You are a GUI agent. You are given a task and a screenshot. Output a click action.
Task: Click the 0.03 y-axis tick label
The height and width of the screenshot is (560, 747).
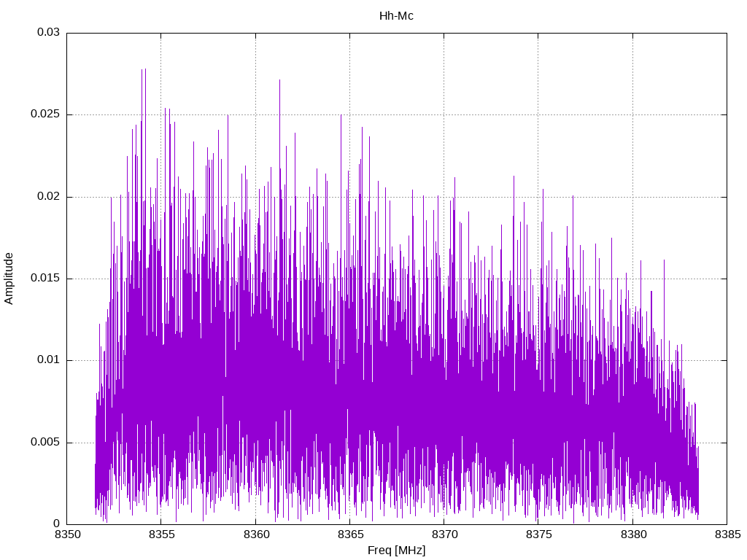[x=49, y=32]
